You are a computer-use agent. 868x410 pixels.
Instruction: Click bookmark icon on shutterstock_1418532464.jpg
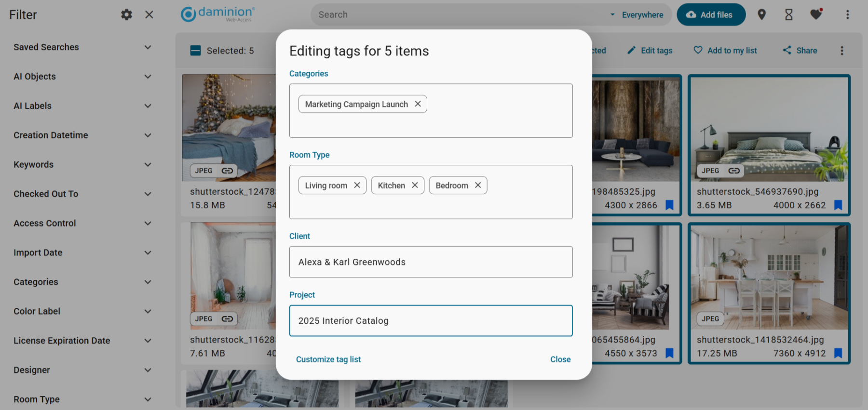(838, 353)
